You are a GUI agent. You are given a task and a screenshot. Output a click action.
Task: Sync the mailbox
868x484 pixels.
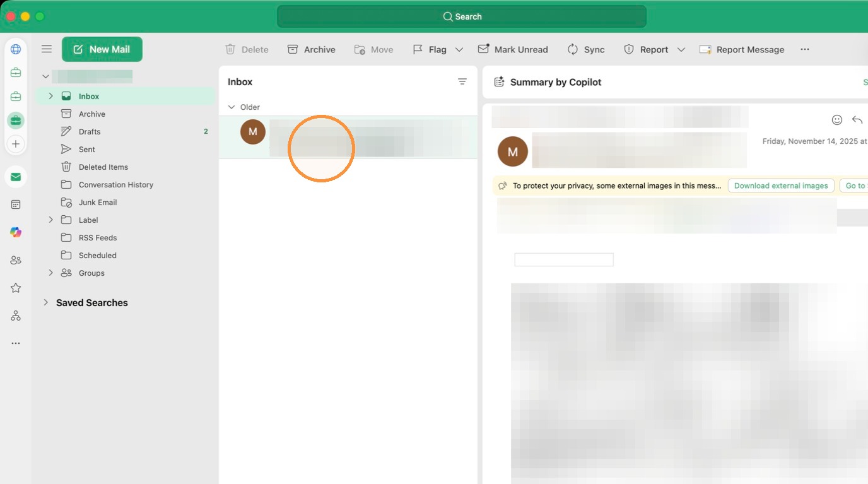pos(586,49)
